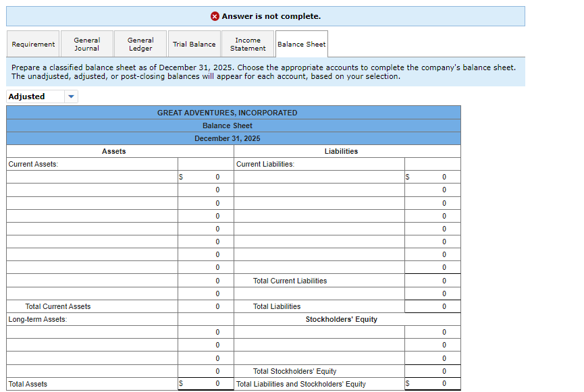
Task: Select the Total Liabilities amount cell
Action: point(432,306)
